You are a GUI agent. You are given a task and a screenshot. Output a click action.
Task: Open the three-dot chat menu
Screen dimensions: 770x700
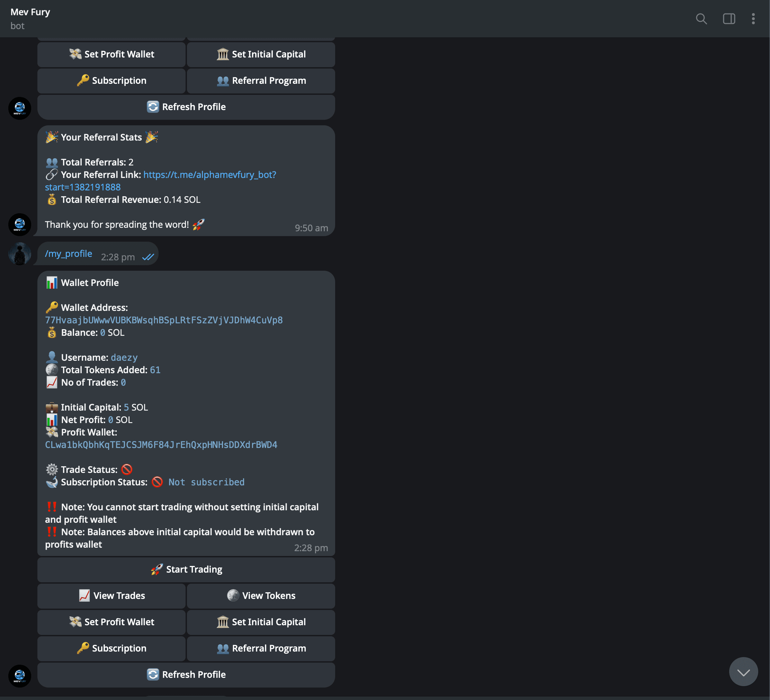753,19
